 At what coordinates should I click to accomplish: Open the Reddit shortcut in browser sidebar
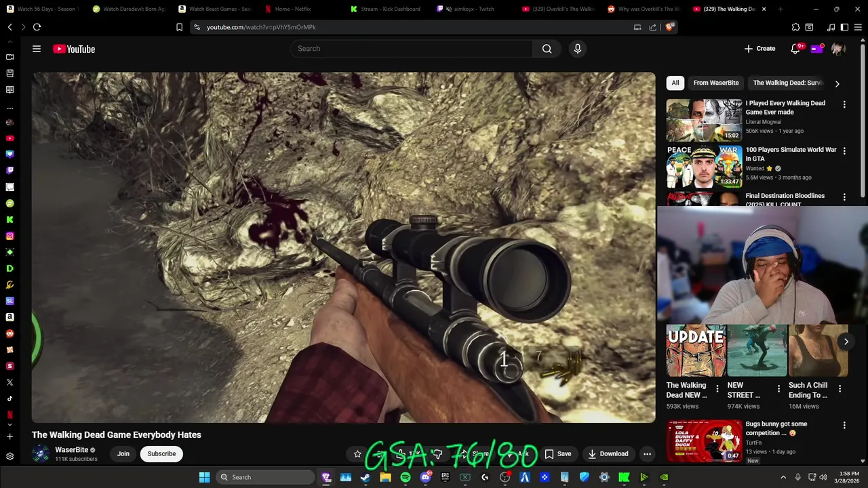[9, 333]
